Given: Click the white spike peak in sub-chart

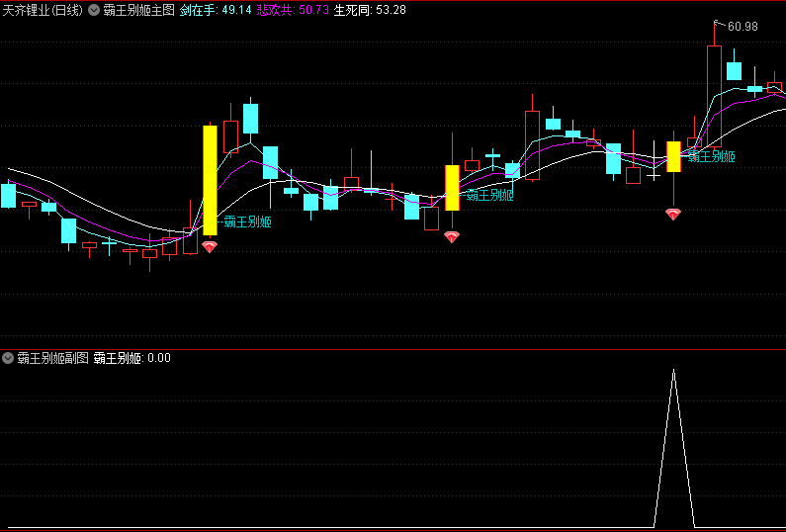Looking at the screenshot, I should click(673, 370).
